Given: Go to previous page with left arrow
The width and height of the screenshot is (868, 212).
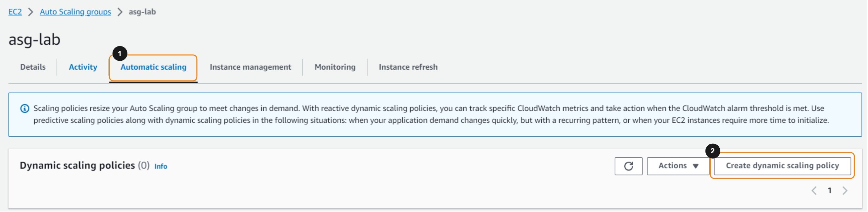Looking at the screenshot, I should pyautogui.click(x=814, y=191).
